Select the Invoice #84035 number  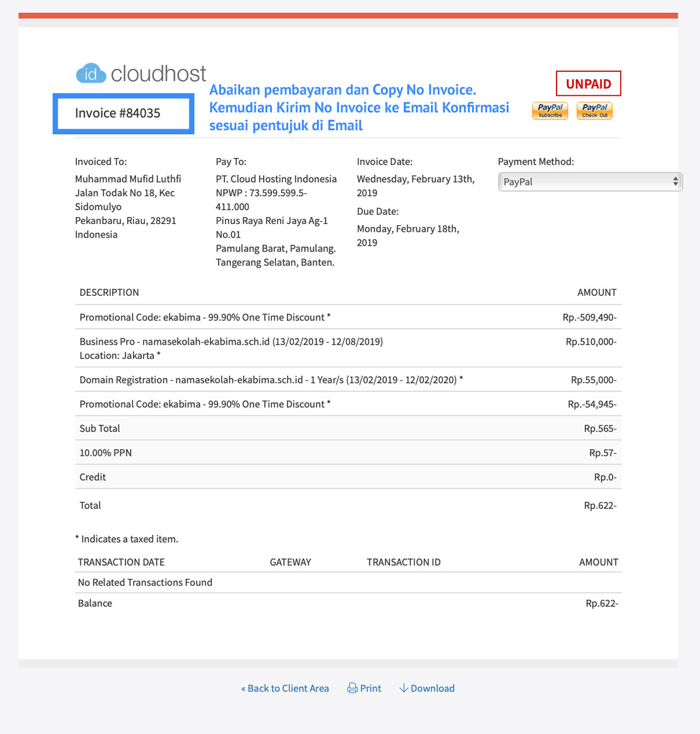(118, 113)
